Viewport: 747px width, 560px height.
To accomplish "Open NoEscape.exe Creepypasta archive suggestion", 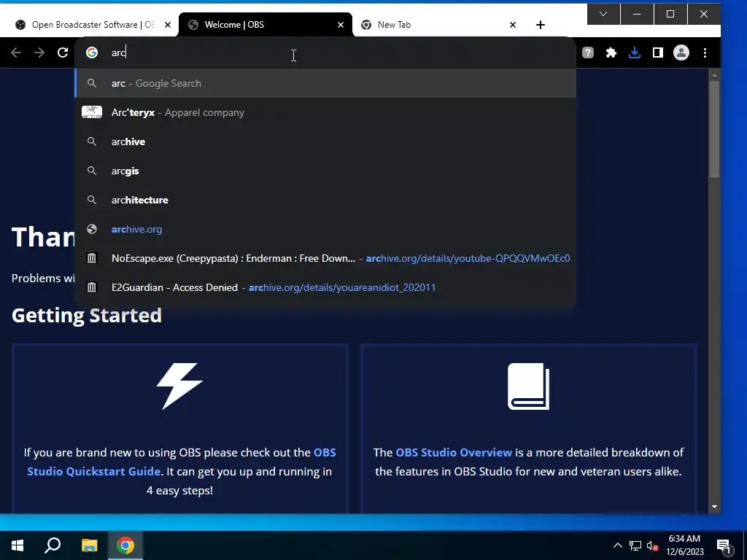I will click(x=325, y=258).
